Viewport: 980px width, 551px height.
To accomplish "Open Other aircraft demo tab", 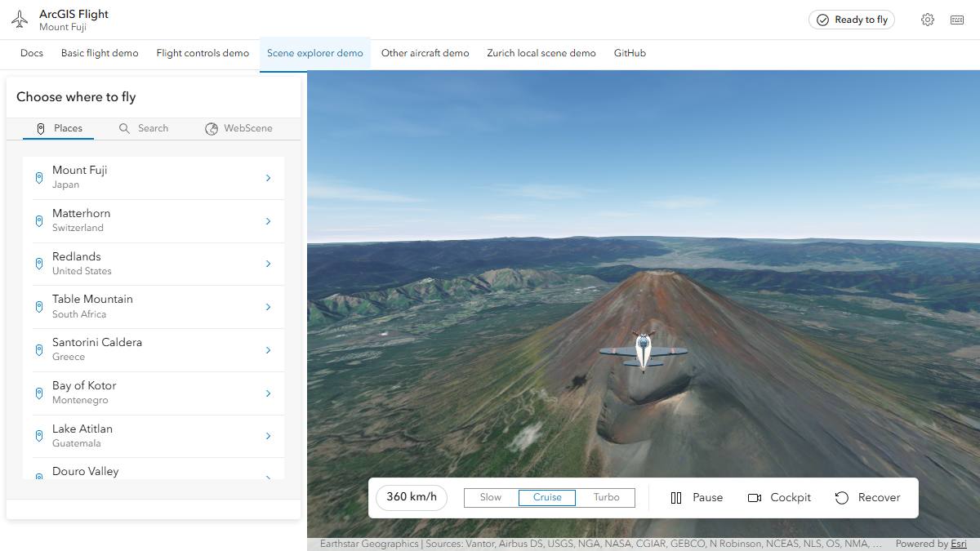I will pos(425,53).
